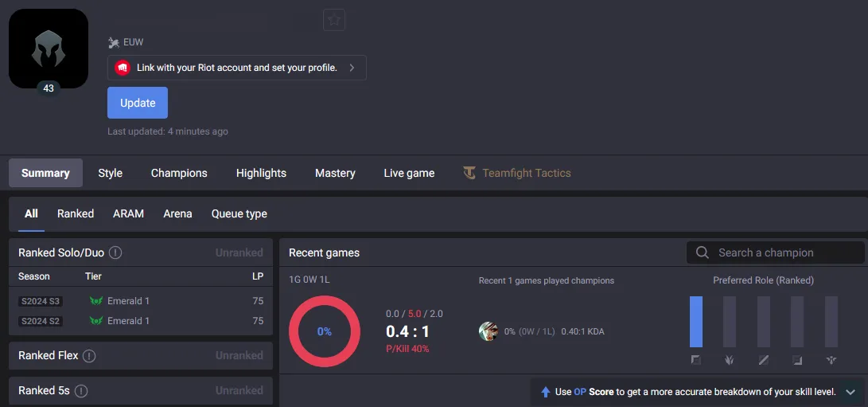Click the S2024 S2 season badge

pos(41,321)
